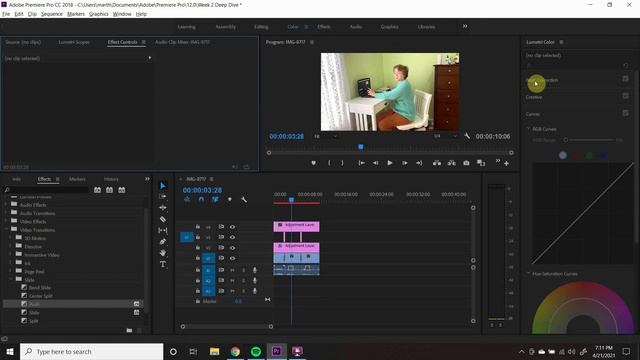Select top Adjustment Layer clip in timeline

coord(296,226)
